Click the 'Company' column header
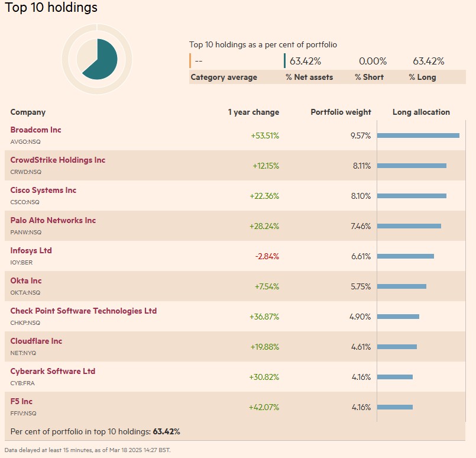 pos(28,112)
